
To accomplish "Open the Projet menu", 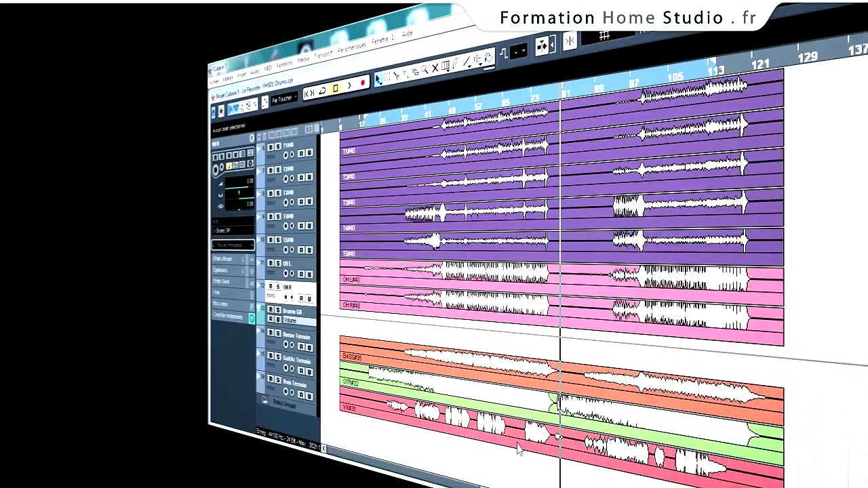I will pos(241,75).
